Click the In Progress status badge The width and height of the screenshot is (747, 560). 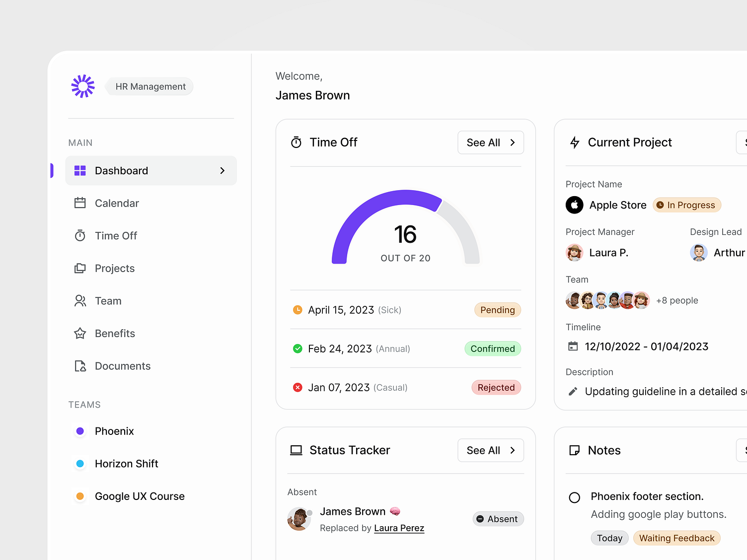click(x=686, y=205)
